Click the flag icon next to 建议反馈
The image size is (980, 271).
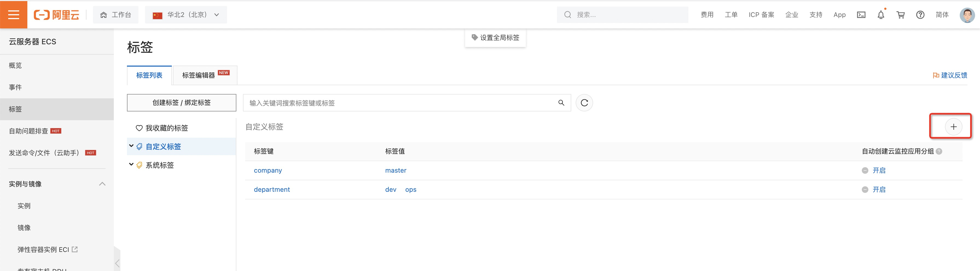936,75
